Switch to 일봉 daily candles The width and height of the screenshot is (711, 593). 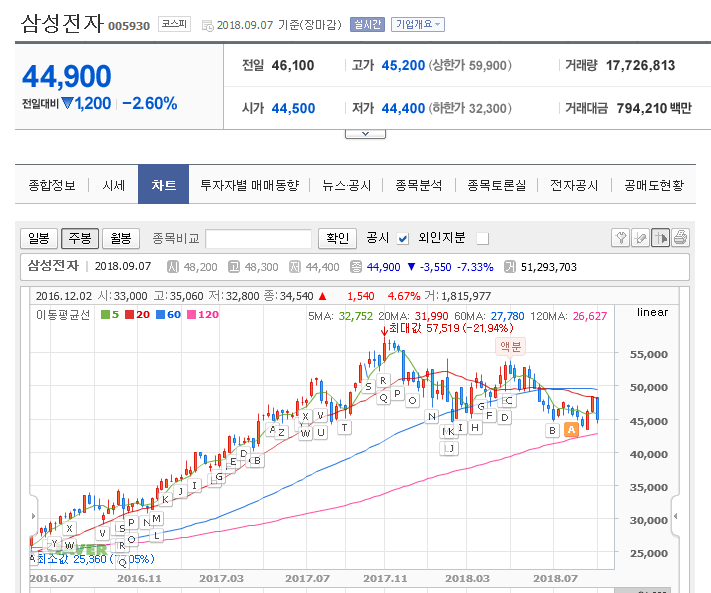(39, 238)
